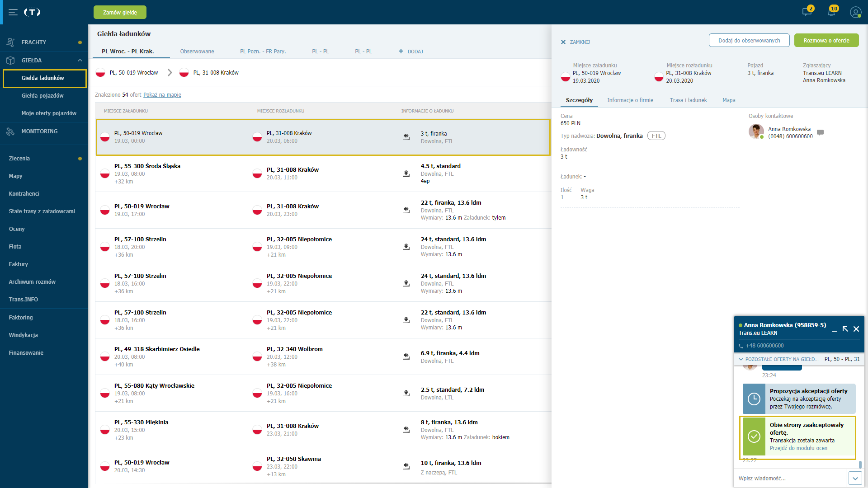Image resolution: width=868 pixels, height=488 pixels.
Task: Click chevron arrow between Wrocław and Kraków
Action: [x=170, y=72]
